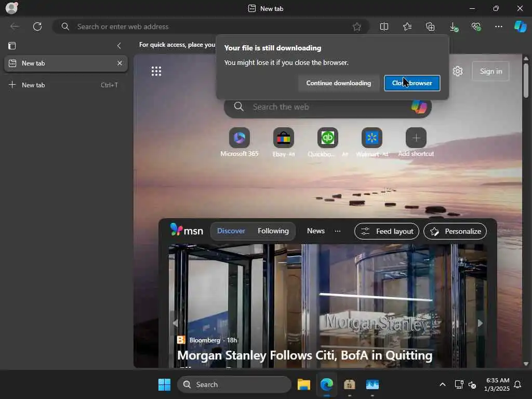The width and height of the screenshot is (532, 399).
Task: Open Settings and more menu
Action: point(499,26)
